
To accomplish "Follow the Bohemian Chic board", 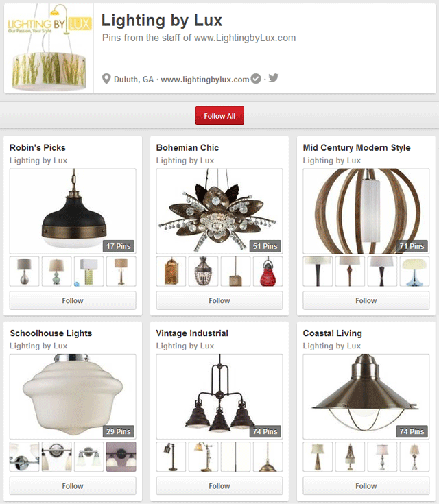I will tap(219, 300).
